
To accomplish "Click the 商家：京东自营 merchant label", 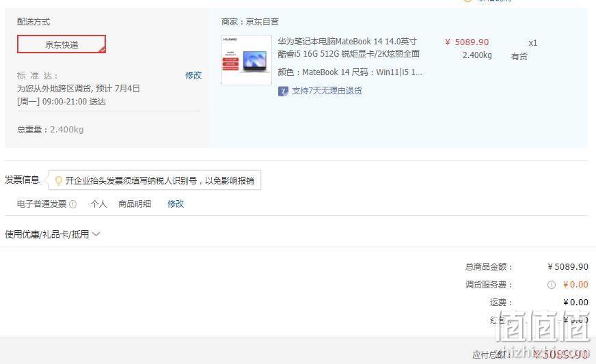I will 249,22.
